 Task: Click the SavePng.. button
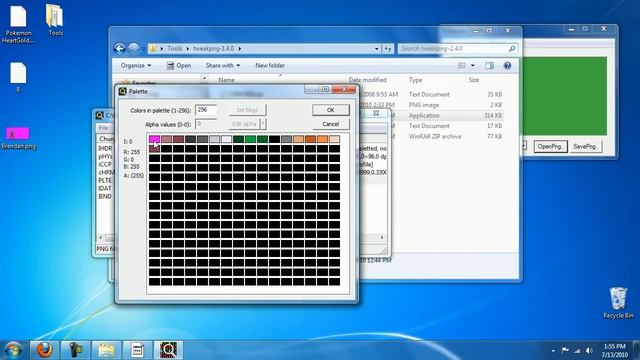[585, 147]
